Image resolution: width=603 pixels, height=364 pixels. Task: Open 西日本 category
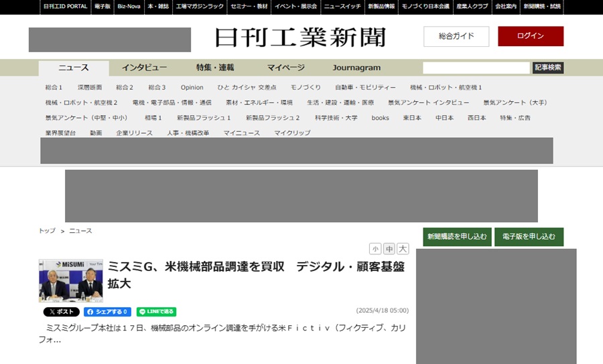pos(477,118)
